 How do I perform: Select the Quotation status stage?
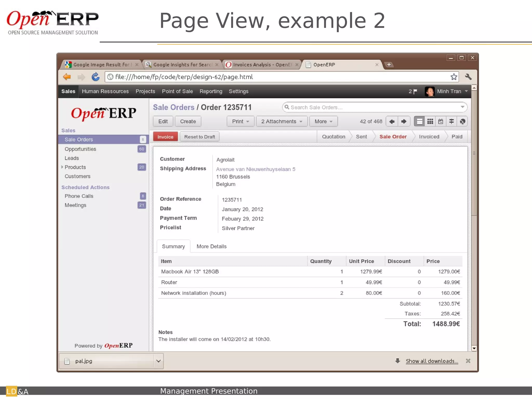(x=334, y=137)
